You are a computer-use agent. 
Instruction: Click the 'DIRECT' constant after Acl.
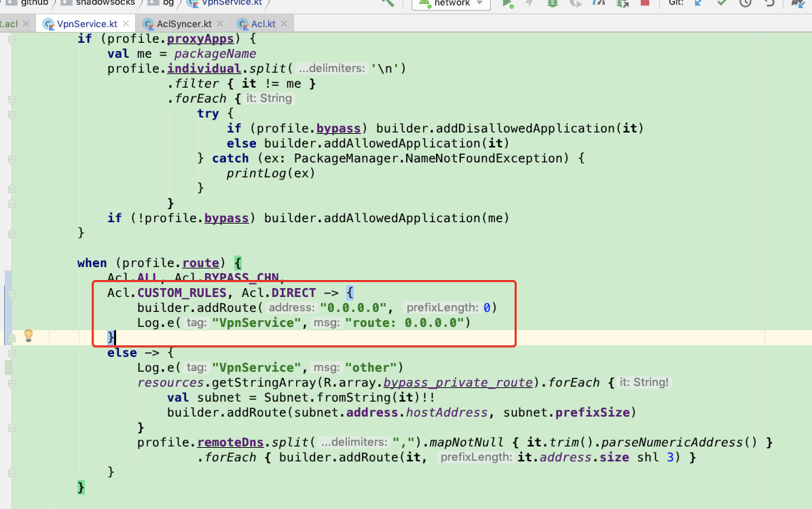click(293, 293)
